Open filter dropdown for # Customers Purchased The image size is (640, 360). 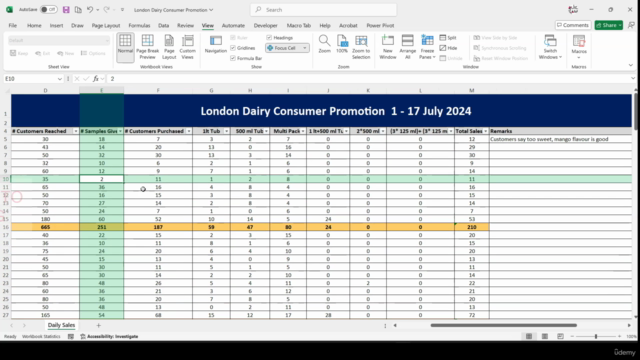click(189, 131)
